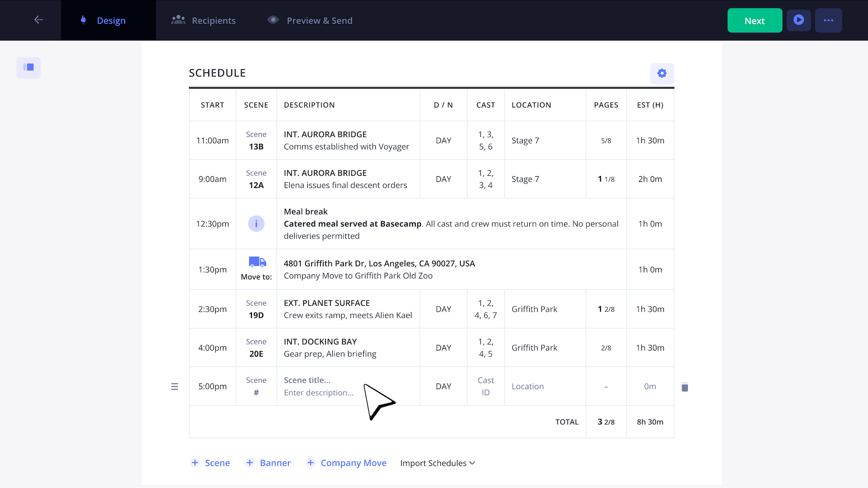Toggle the left sidebar panel icon
868x488 pixels.
click(29, 68)
